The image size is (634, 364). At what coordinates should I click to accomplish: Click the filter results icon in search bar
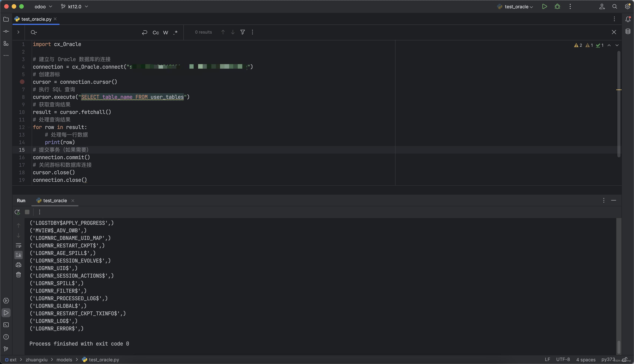coord(242,32)
